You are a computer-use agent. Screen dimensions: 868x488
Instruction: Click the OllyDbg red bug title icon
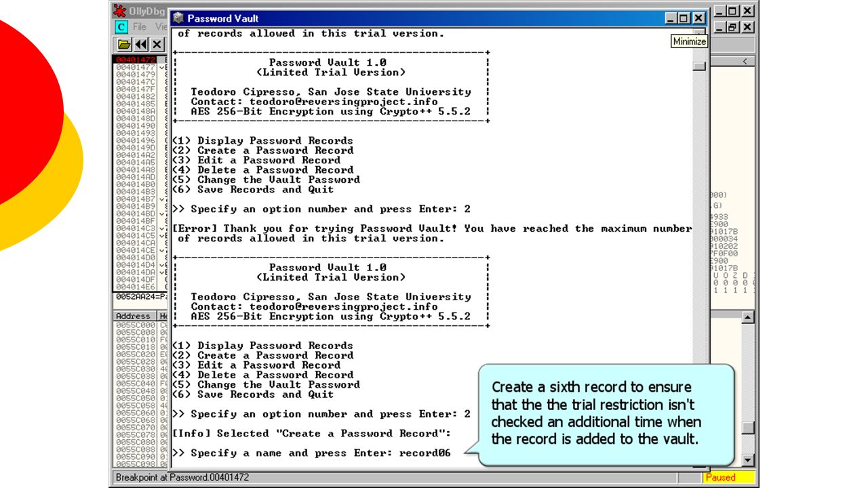[x=119, y=11]
